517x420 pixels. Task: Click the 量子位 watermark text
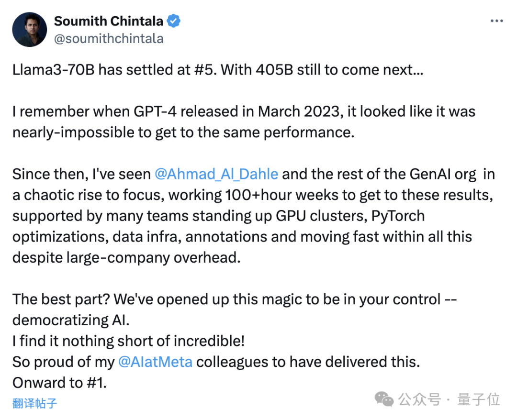[479, 399]
